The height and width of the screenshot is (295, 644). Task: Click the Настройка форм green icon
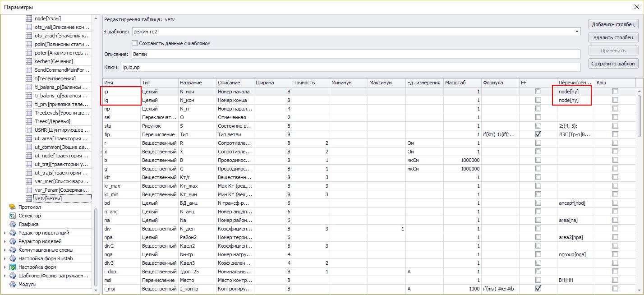13,267
